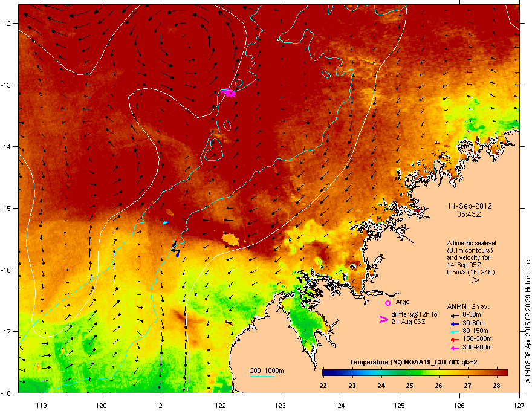The image size is (532, 411).
Task: Click the '300-600m' depth label
Action: point(477,347)
